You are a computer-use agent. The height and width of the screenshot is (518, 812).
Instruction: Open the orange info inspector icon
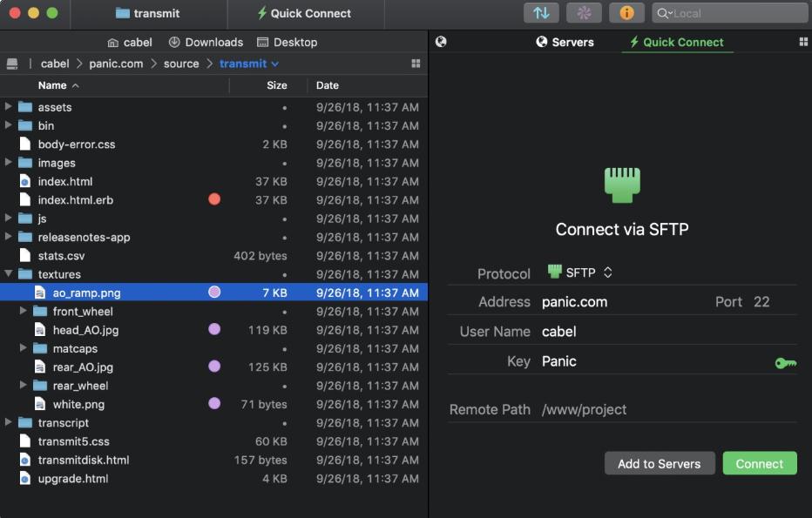point(626,13)
